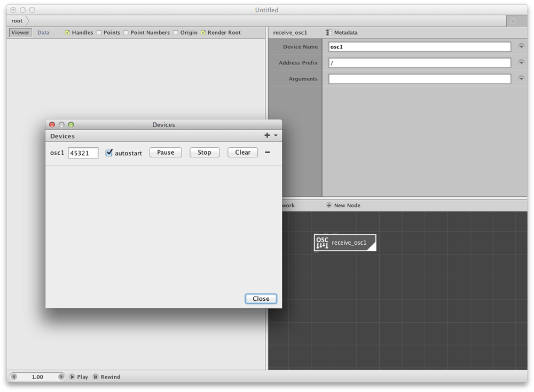Image resolution: width=534 pixels, height=392 pixels.
Task: Click the Arguments input field
Action: tap(420, 78)
